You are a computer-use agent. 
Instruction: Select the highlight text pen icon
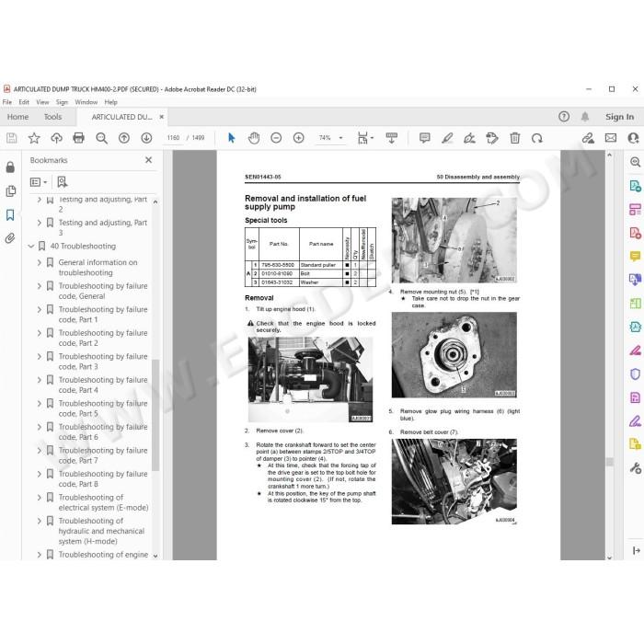coord(447,138)
